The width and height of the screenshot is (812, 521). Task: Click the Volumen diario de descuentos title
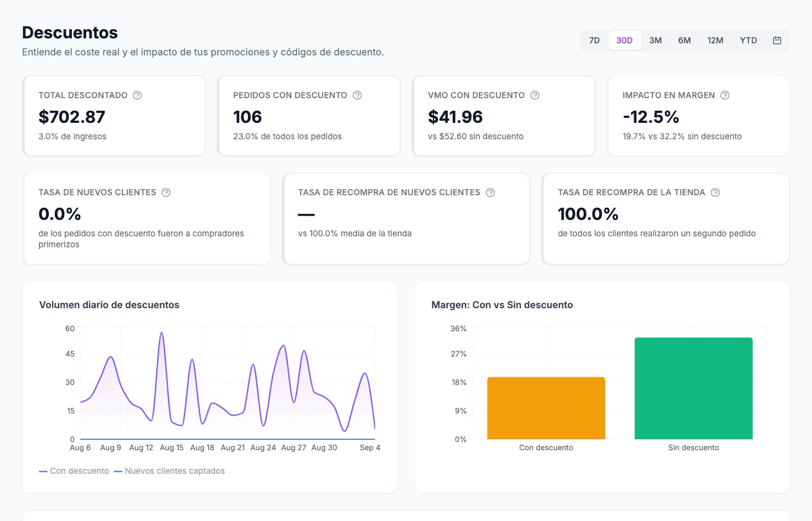point(109,305)
